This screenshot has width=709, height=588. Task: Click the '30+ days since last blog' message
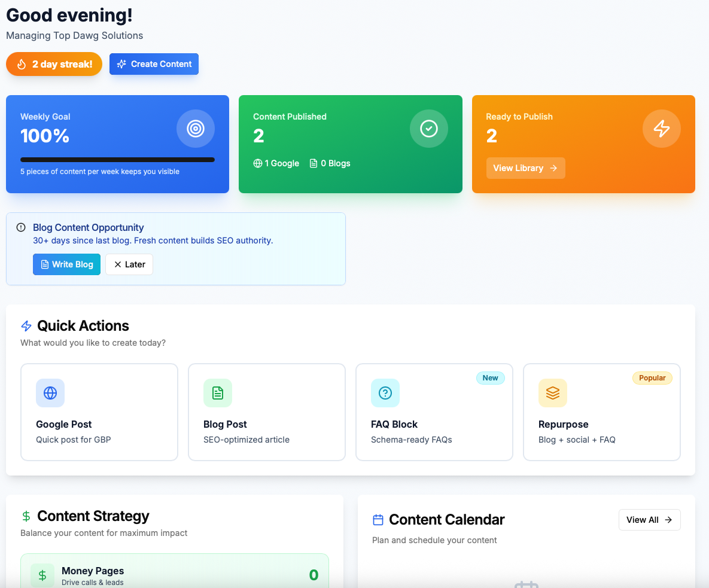(153, 240)
